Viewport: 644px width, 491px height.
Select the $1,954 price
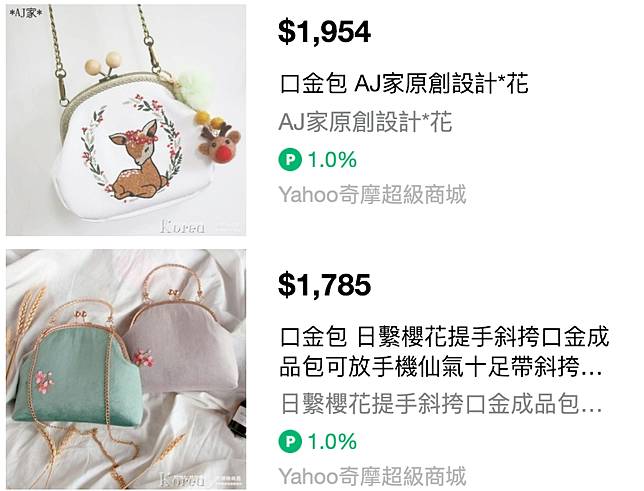[x=324, y=32]
